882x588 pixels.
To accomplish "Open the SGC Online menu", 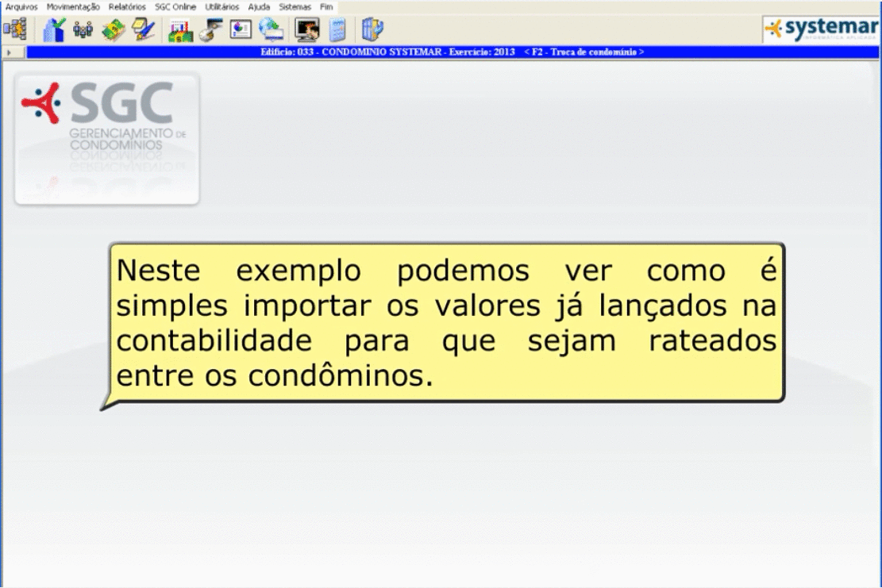I will [x=175, y=6].
